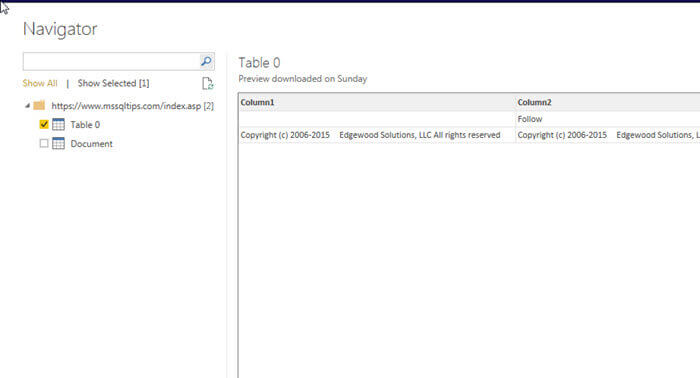Viewport: 700px width, 378px height.
Task: Click the empty Column1 cell in Follow row
Action: (377, 119)
